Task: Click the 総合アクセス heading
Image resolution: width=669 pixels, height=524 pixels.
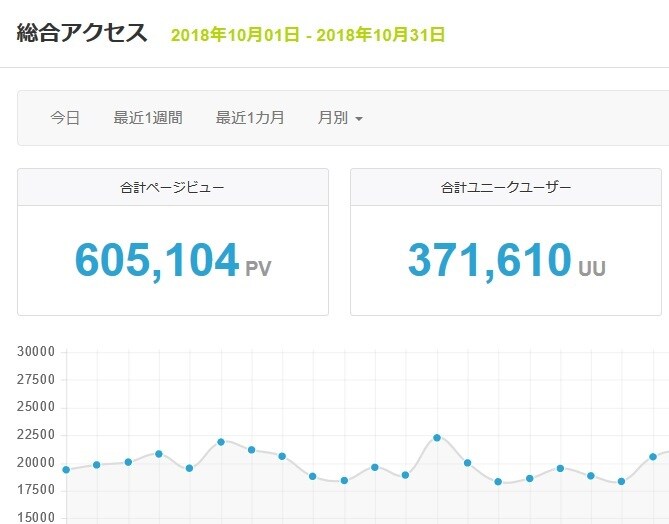Action: coord(82,33)
